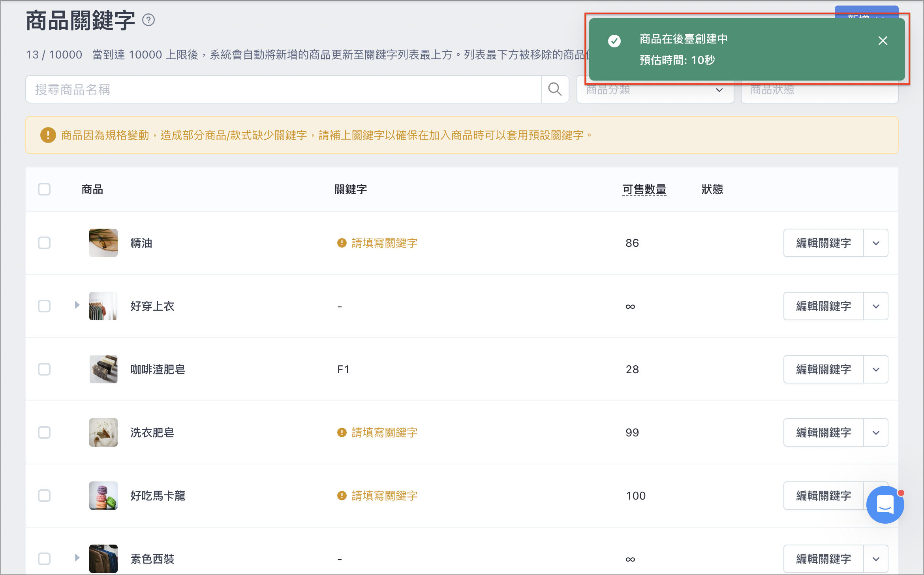Click quantity 28 in 咖啡渣肥皂 row

632,369
